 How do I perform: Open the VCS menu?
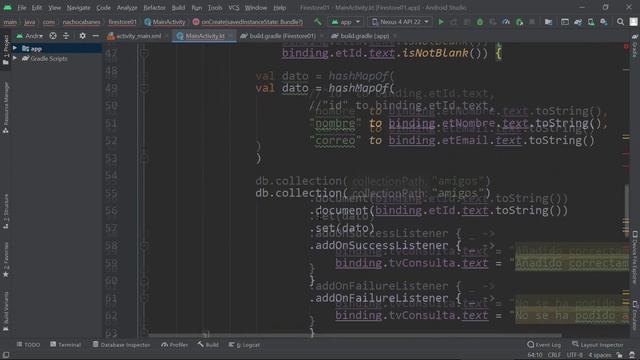pos(234,8)
